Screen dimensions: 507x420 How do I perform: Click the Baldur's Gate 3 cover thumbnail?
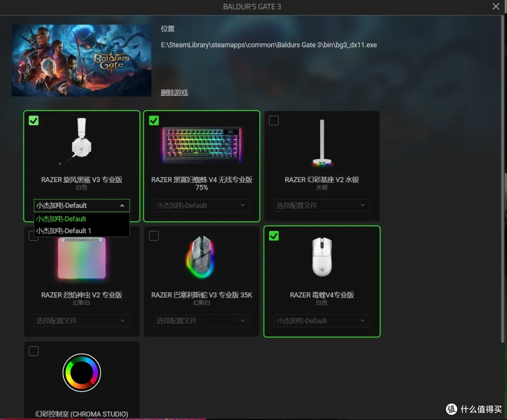82,61
